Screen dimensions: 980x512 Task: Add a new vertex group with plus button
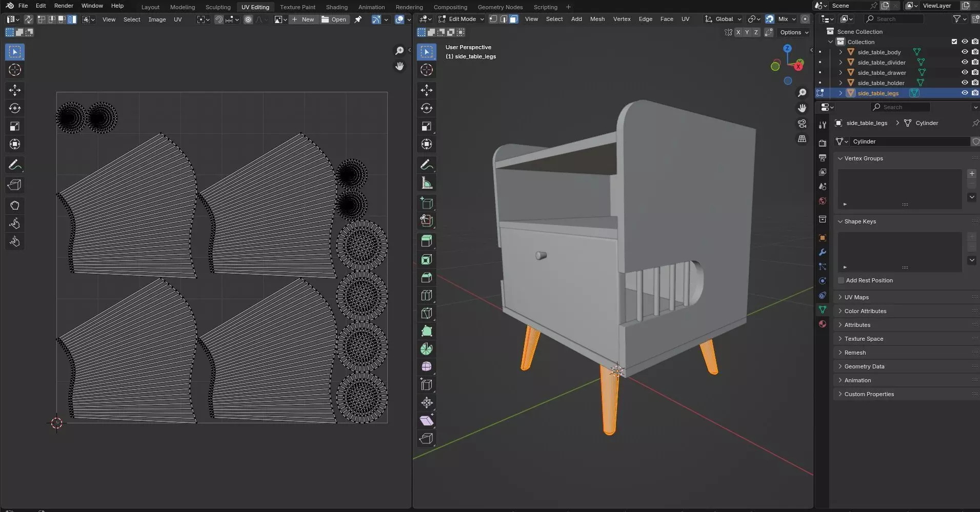click(x=972, y=174)
